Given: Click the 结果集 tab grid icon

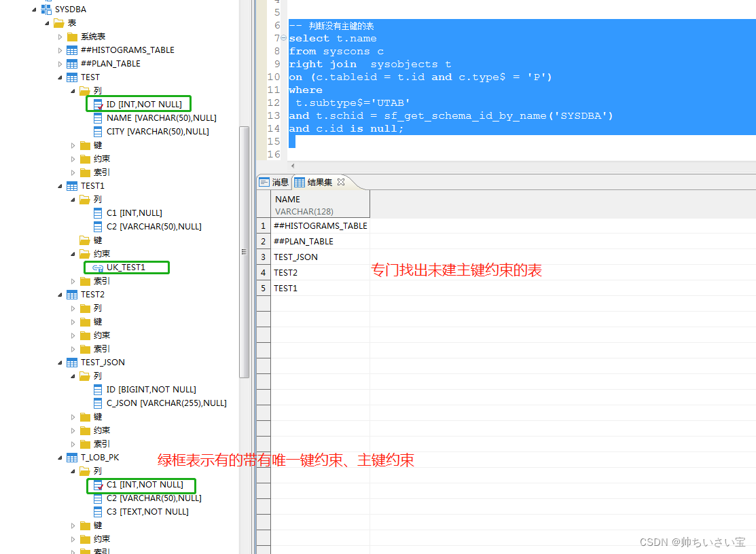Looking at the screenshot, I should click(300, 182).
